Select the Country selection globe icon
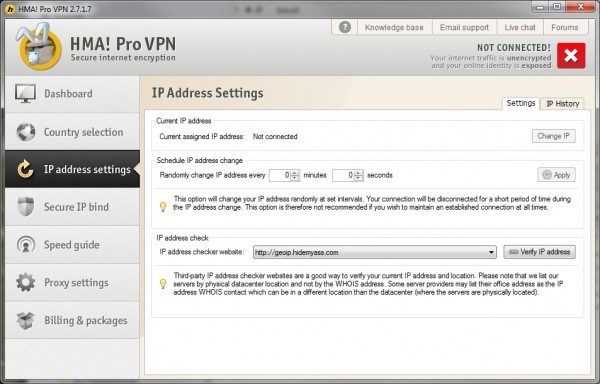This screenshot has height=384, width=600. (26, 132)
